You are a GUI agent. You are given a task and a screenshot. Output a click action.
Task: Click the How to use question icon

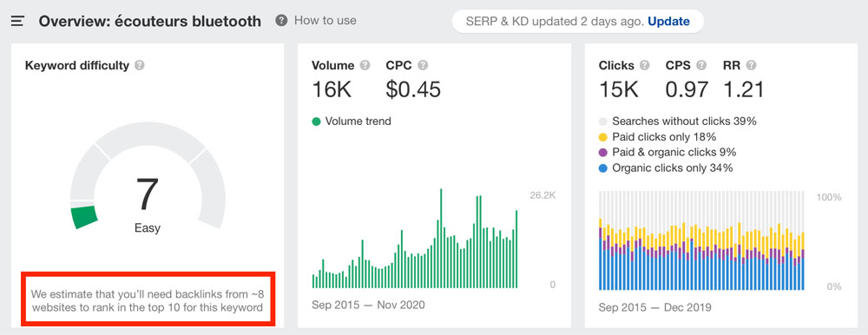[x=281, y=21]
